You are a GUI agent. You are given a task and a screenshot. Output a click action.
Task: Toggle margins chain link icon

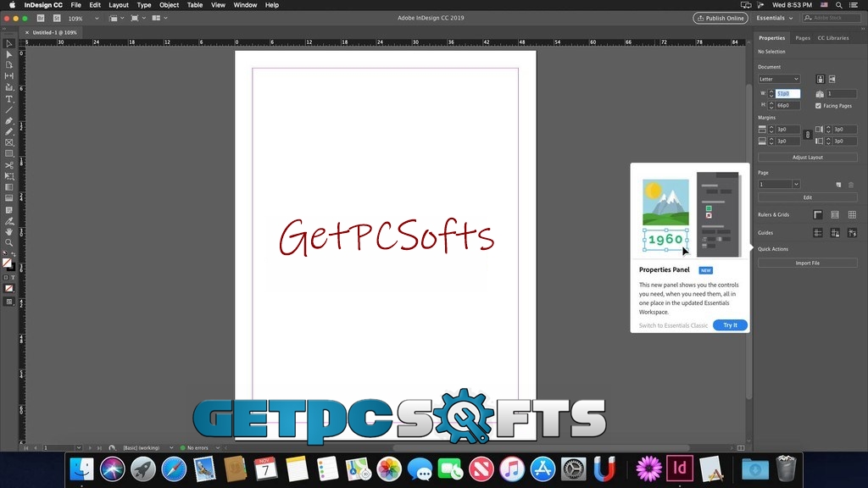[x=808, y=135]
